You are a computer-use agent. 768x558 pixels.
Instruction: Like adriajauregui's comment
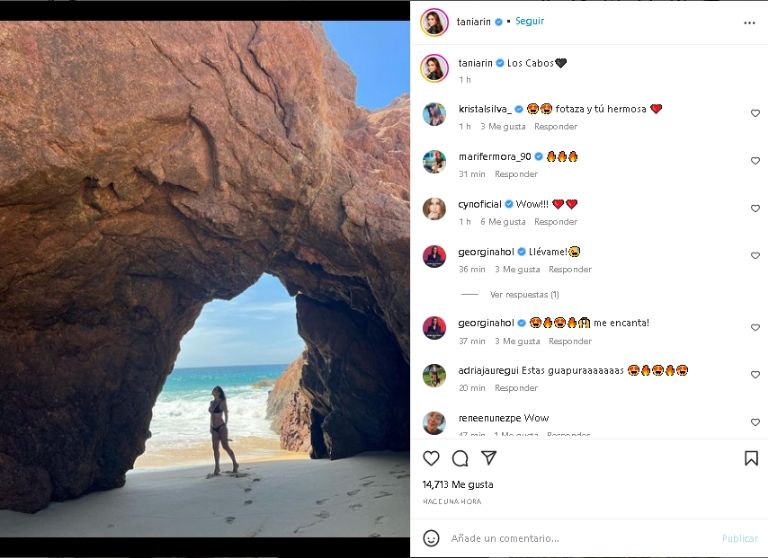[x=755, y=375]
